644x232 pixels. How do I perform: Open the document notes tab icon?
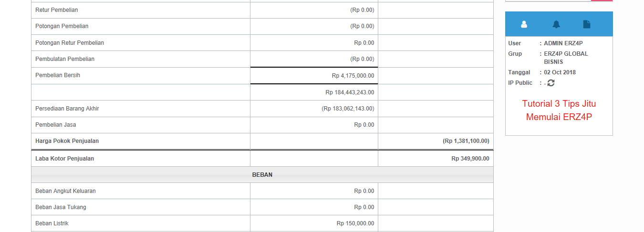coord(587,24)
